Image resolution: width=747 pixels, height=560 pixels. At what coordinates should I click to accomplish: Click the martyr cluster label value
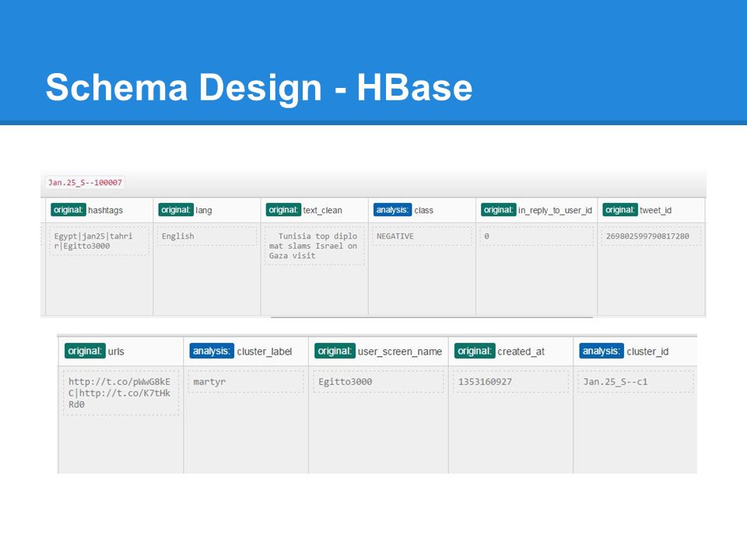246,382
